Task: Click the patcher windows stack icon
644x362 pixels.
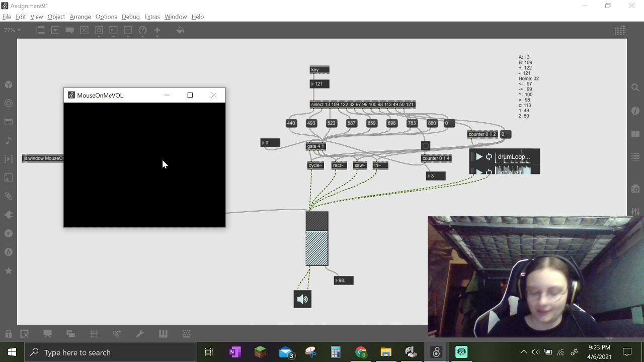Action: (71, 333)
